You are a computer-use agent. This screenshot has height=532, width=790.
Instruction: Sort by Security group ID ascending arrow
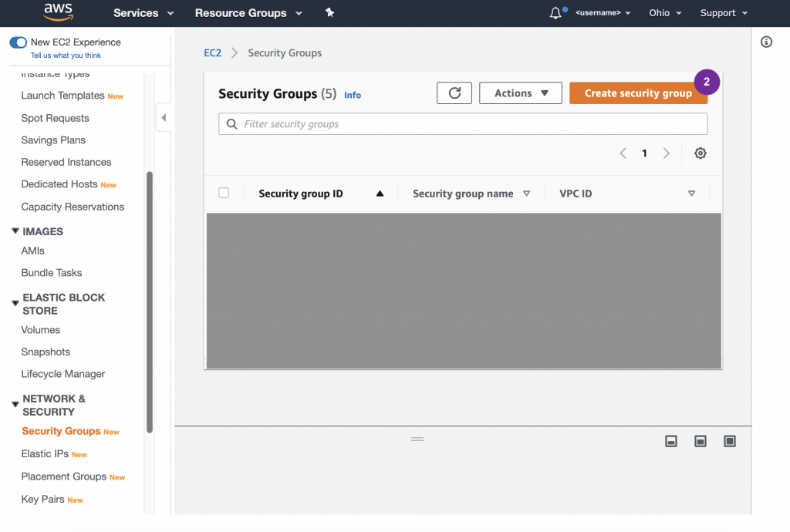[380, 194]
